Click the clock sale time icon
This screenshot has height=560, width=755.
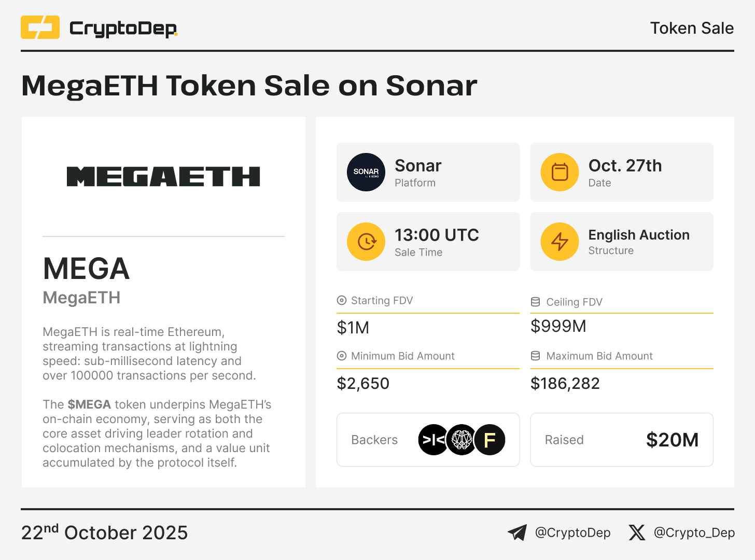point(366,242)
